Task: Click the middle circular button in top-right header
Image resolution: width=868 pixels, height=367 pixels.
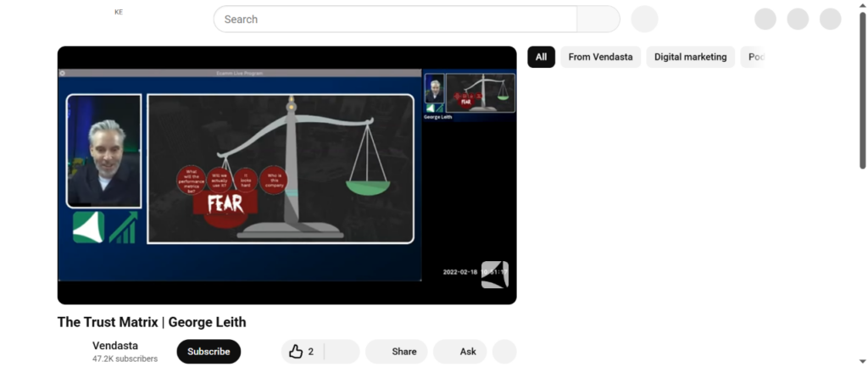Action: pos(798,19)
